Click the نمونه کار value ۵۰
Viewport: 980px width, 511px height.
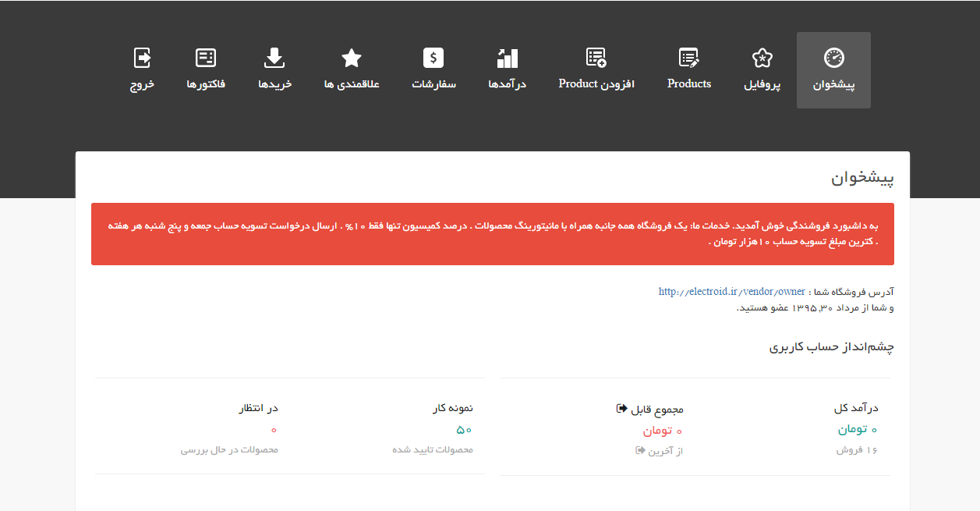465,430
